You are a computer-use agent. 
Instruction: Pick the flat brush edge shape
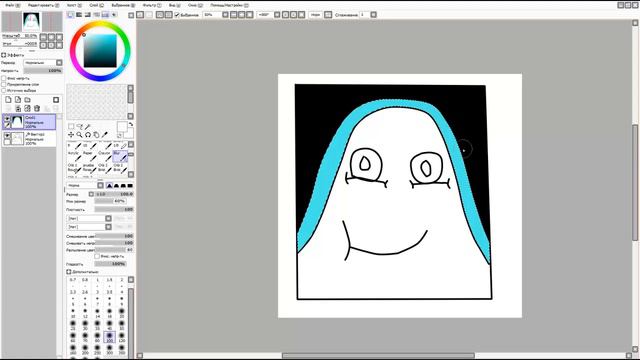130,186
